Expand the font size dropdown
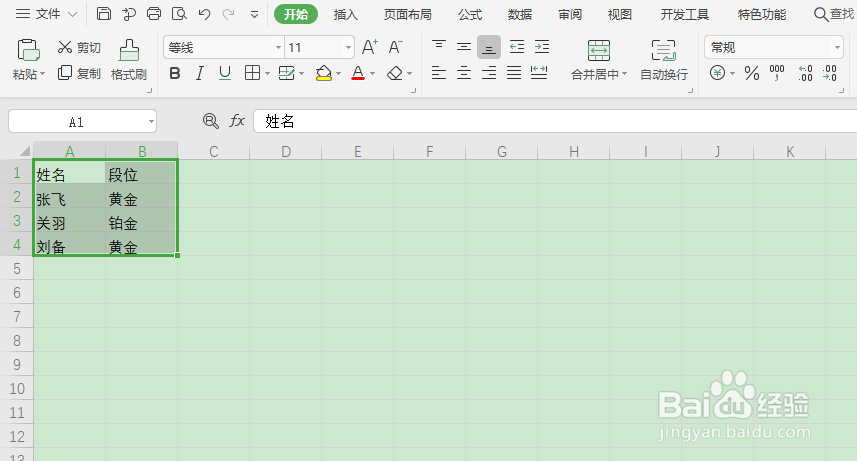The image size is (857, 461). pyautogui.click(x=348, y=48)
